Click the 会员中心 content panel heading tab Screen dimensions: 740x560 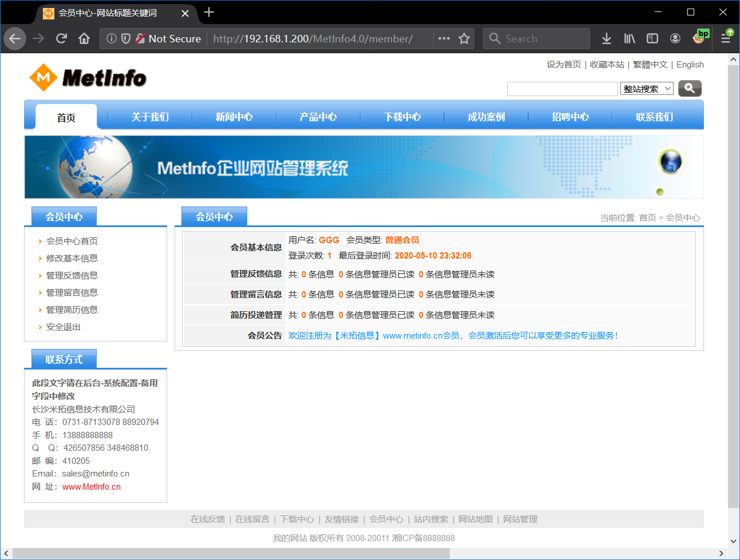[x=214, y=216]
